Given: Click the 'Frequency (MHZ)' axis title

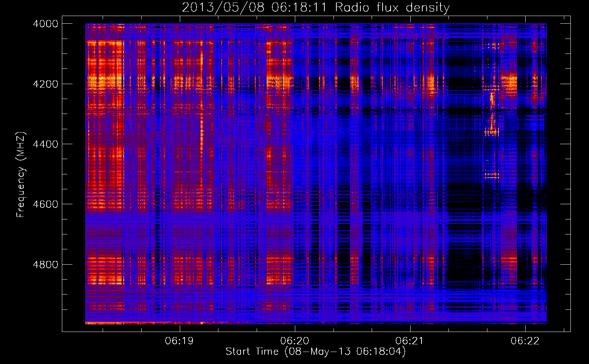Looking at the screenshot, I should pos(21,175).
